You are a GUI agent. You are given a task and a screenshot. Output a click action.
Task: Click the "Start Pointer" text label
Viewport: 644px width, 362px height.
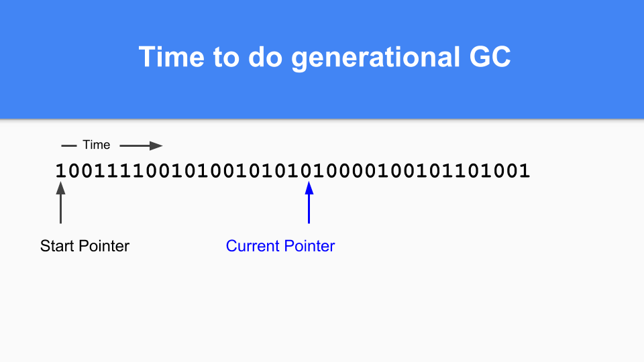tap(85, 246)
